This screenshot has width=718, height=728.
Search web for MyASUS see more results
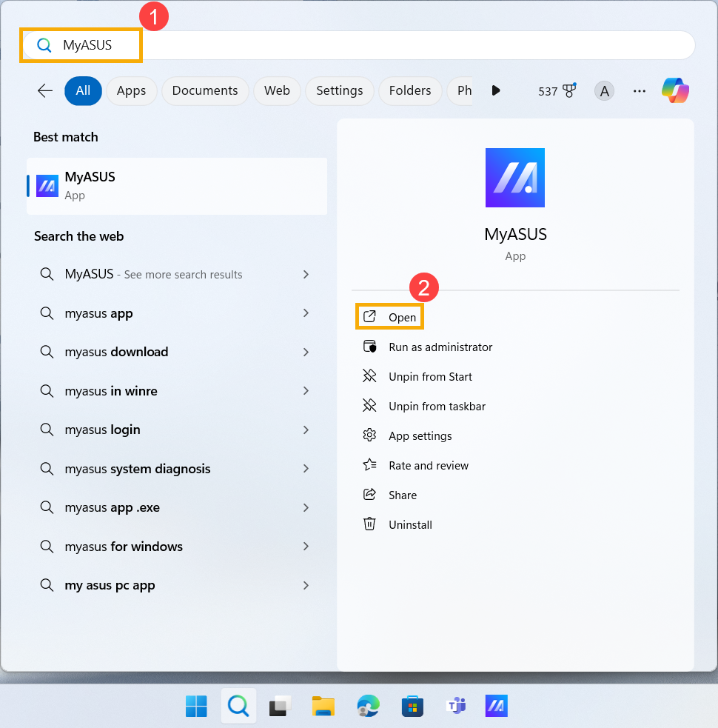click(177, 275)
